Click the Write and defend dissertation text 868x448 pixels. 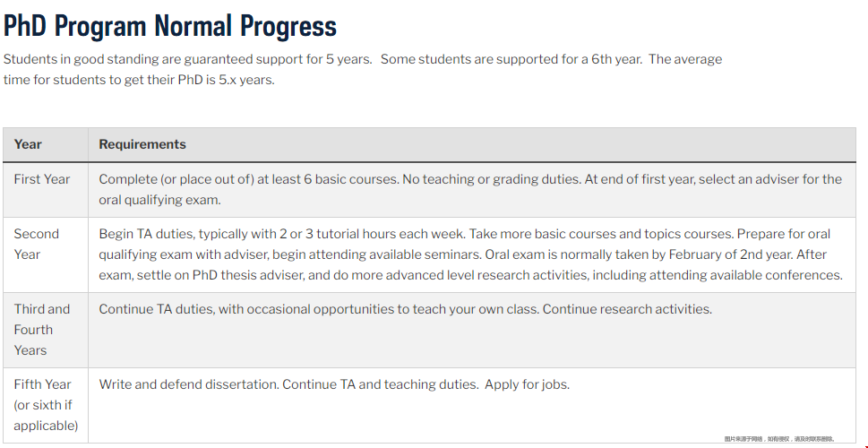click(189, 384)
